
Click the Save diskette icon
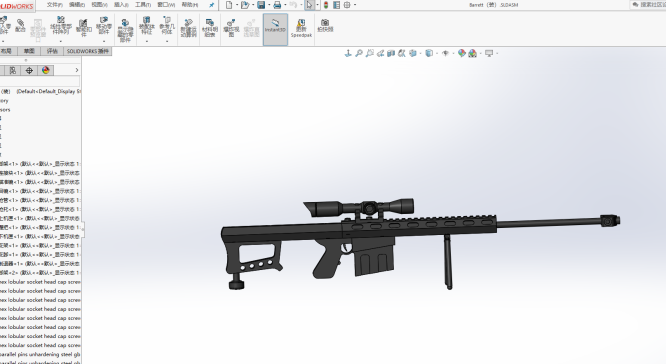(x=261, y=5)
